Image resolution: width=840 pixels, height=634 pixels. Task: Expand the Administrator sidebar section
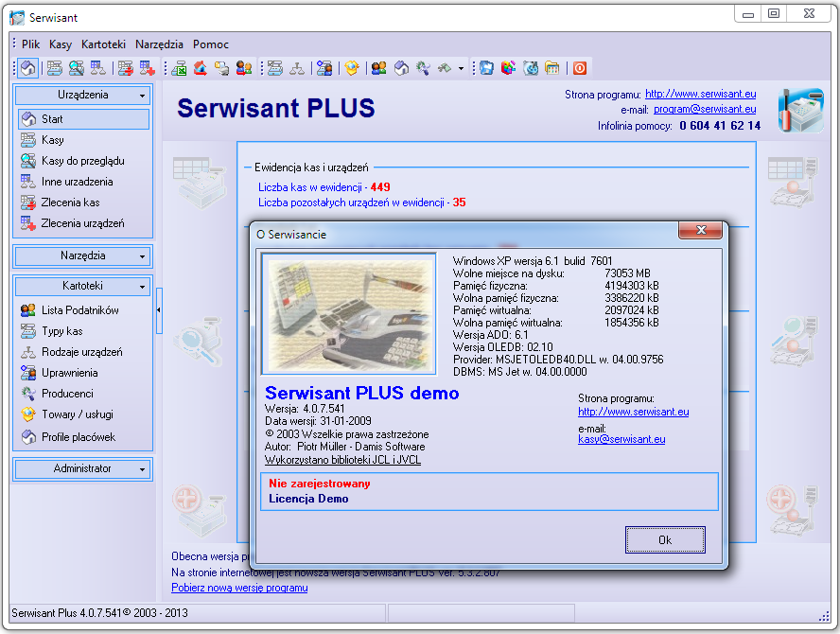82,468
